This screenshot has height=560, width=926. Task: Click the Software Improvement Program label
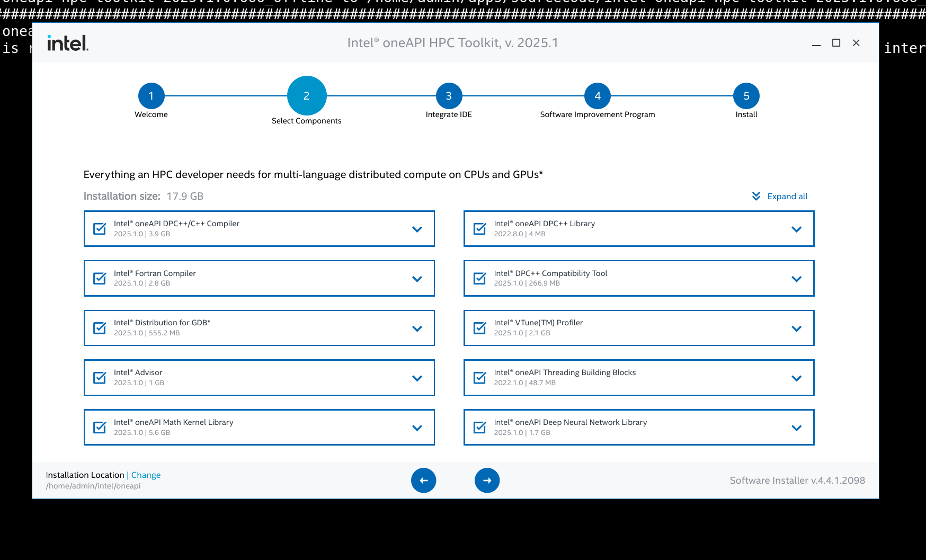coord(598,114)
